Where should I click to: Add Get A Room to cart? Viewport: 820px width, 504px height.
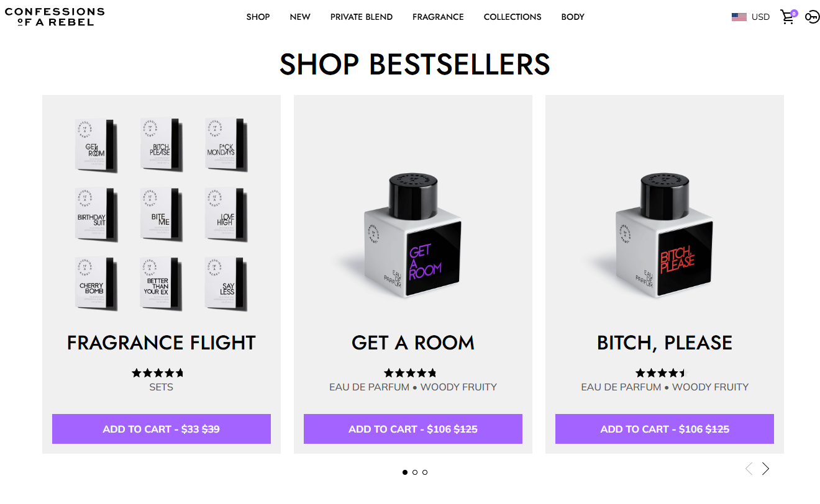click(x=412, y=429)
